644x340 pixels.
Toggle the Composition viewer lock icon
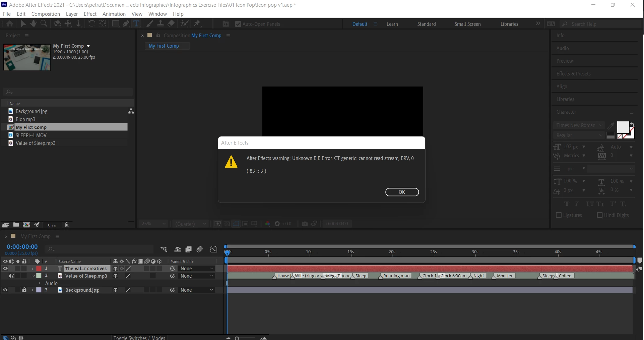tap(158, 36)
